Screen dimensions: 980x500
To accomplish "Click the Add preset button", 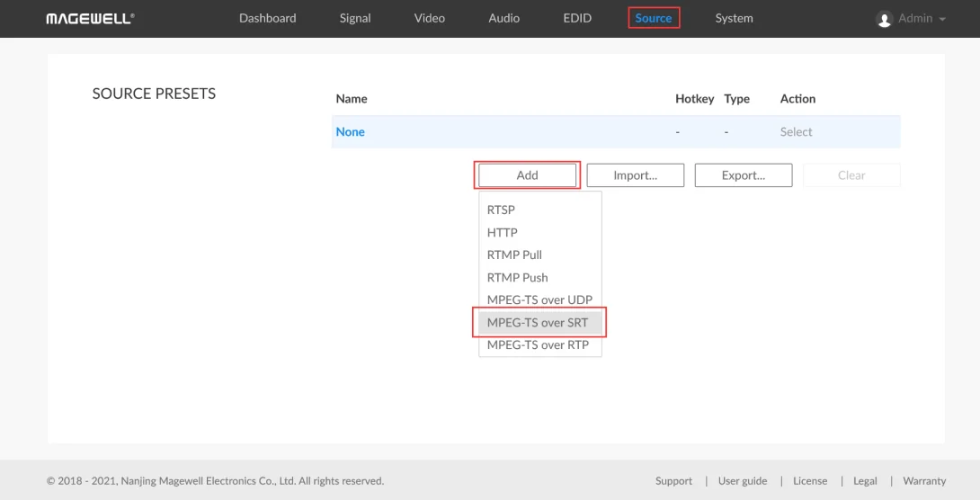I will [x=527, y=175].
